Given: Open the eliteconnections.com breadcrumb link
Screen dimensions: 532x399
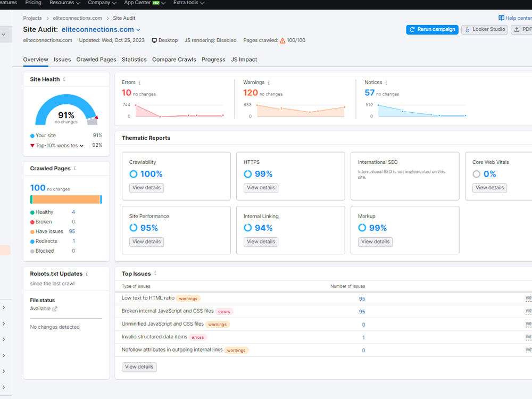Looking at the screenshot, I should coord(77,18).
